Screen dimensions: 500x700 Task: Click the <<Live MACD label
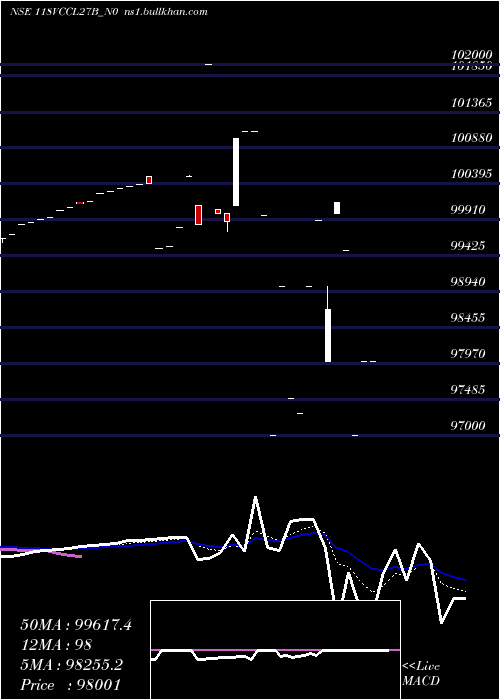(421, 674)
